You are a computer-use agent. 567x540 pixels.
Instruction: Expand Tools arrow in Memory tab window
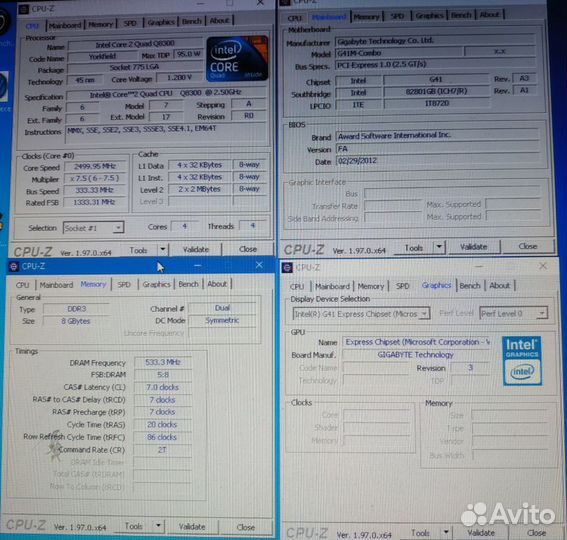click(x=158, y=526)
